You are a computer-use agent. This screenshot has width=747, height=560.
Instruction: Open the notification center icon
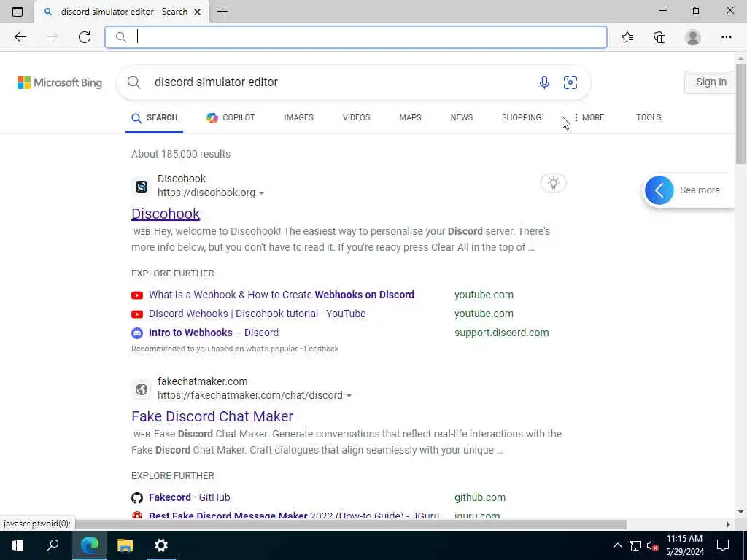[x=723, y=545]
